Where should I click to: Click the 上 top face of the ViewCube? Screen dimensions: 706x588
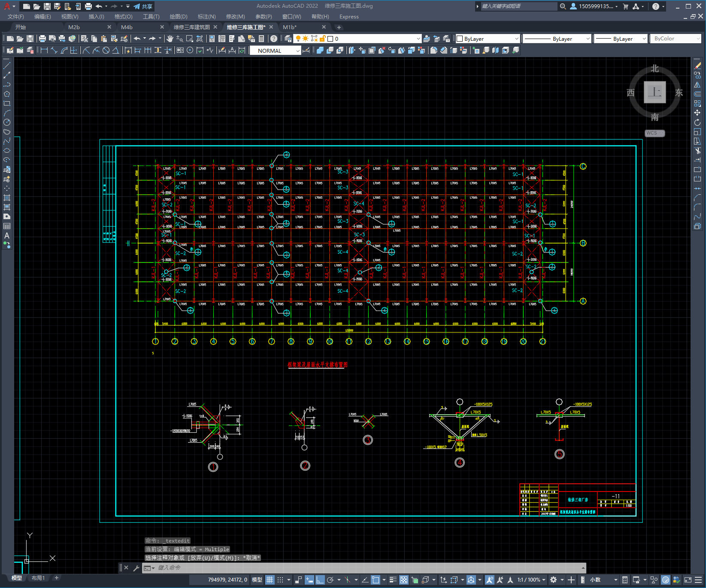654,92
